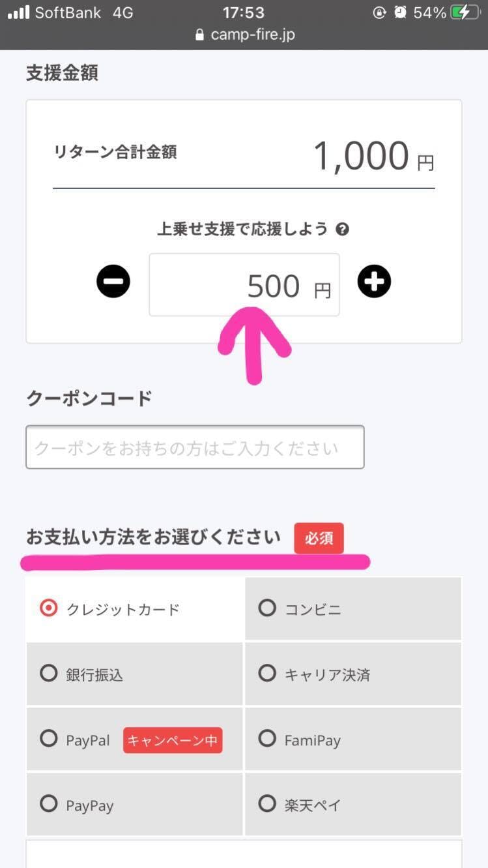Tap the orientation lock status icon
This screenshot has height=868, width=488.
[379, 12]
